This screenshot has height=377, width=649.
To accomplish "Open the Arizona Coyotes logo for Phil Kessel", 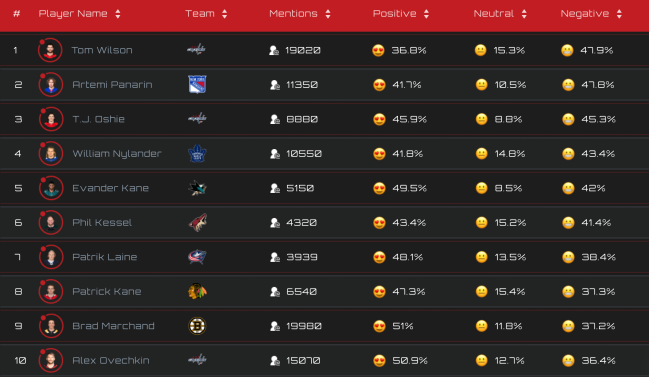I will [x=197, y=223].
